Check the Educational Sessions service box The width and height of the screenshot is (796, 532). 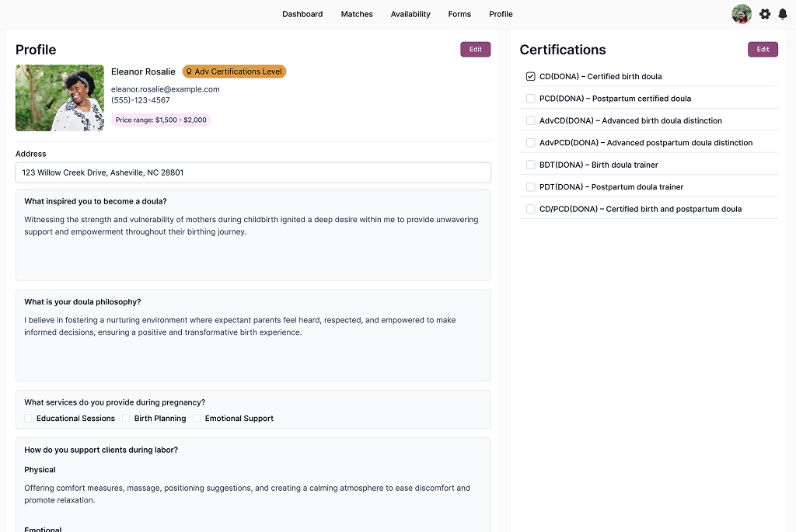point(29,419)
